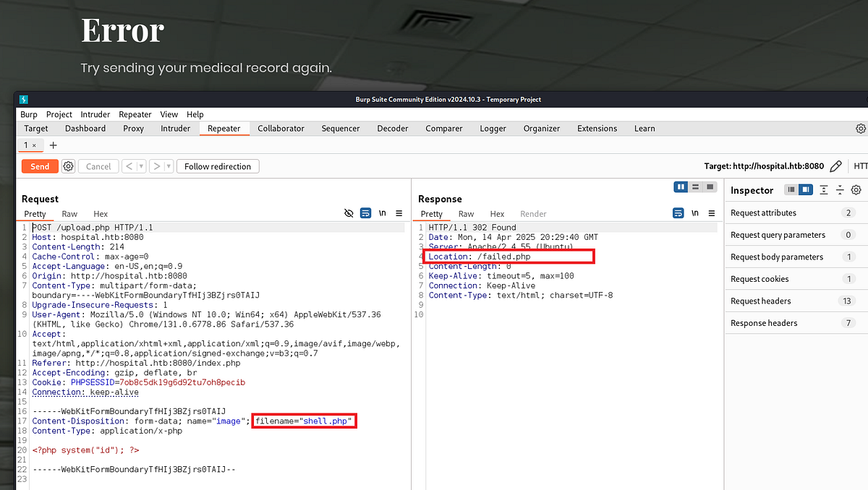Image resolution: width=868 pixels, height=490 pixels.
Task: Toggle line wrap icon in Response panel
Action: point(678,213)
